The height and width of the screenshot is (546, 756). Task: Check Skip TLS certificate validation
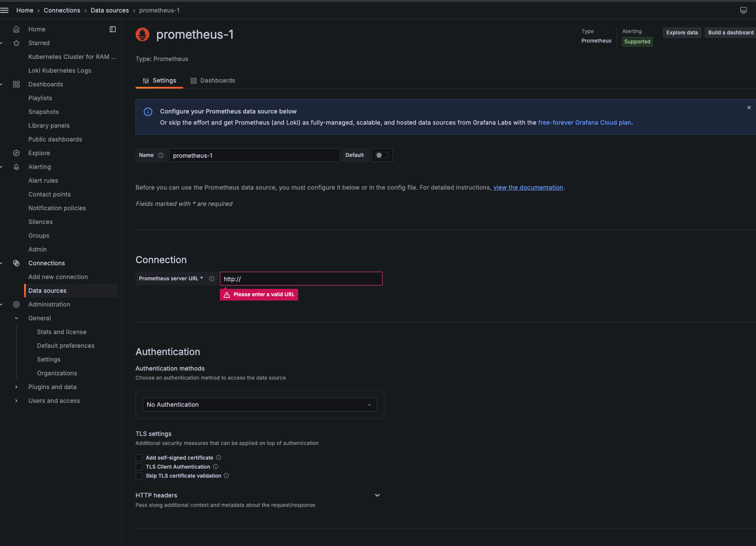pos(139,476)
